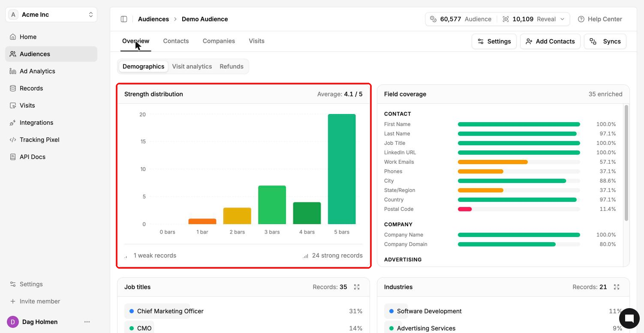
Task: Click the 24 strong records label
Action: pyautogui.click(x=337, y=255)
